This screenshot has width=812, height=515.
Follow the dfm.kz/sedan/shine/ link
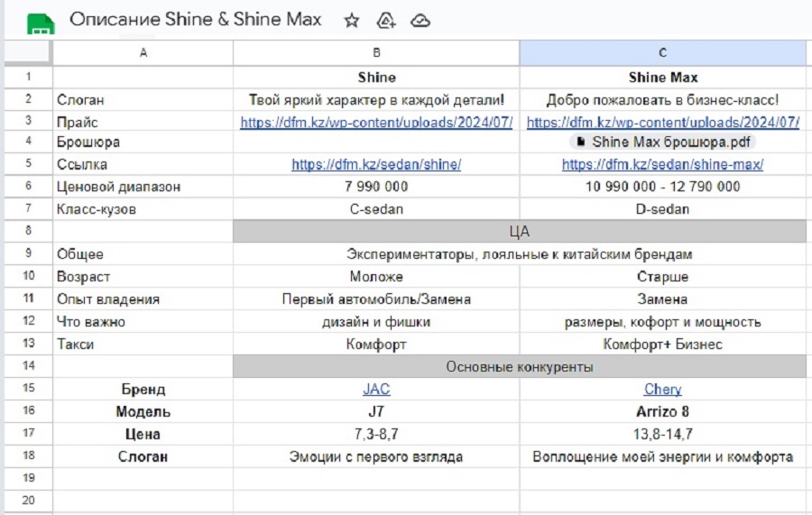376,165
